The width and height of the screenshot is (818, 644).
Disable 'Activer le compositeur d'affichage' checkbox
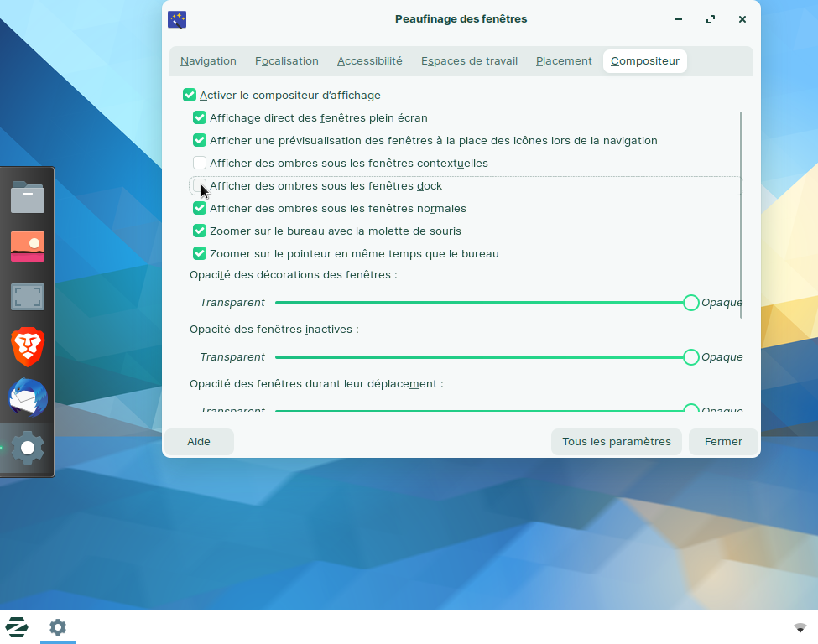tap(190, 96)
